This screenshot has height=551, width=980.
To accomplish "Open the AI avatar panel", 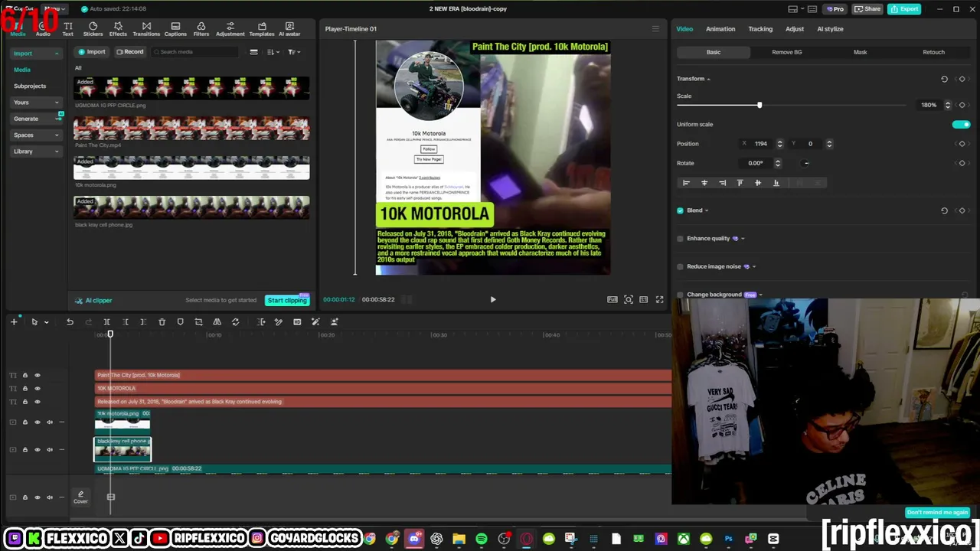I will (x=289, y=29).
